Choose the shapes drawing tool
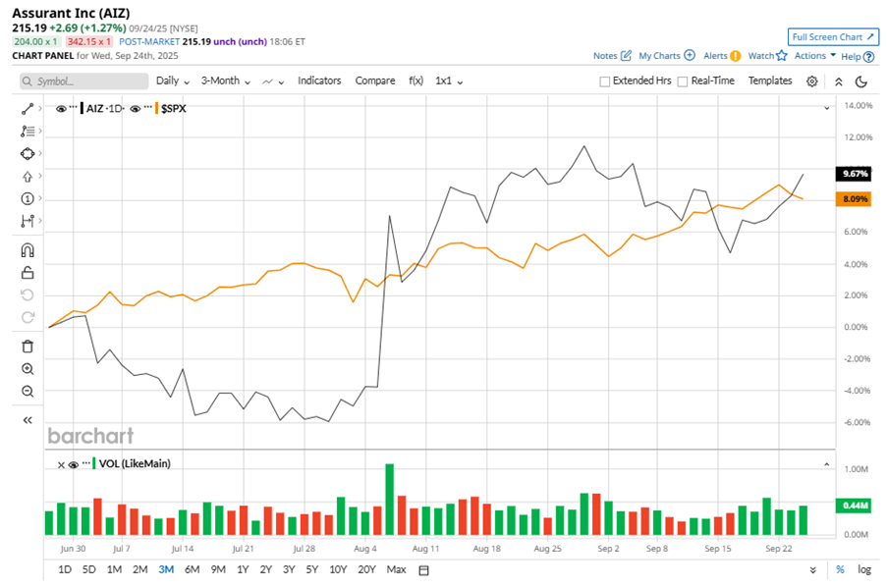Viewport: 887px width, 588px height. point(28,154)
